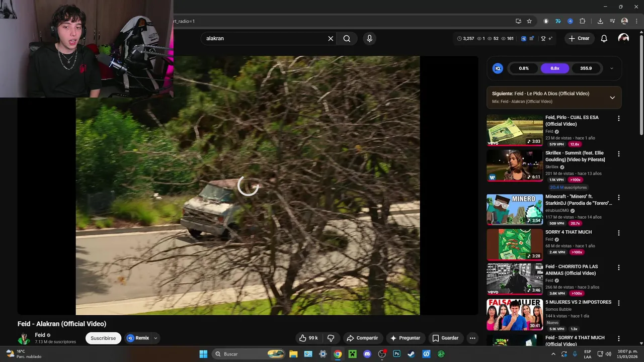The height and width of the screenshot is (362, 644).
Task: Click CHORRITO PA LAS ANIMAS video title
Action: [572, 270]
